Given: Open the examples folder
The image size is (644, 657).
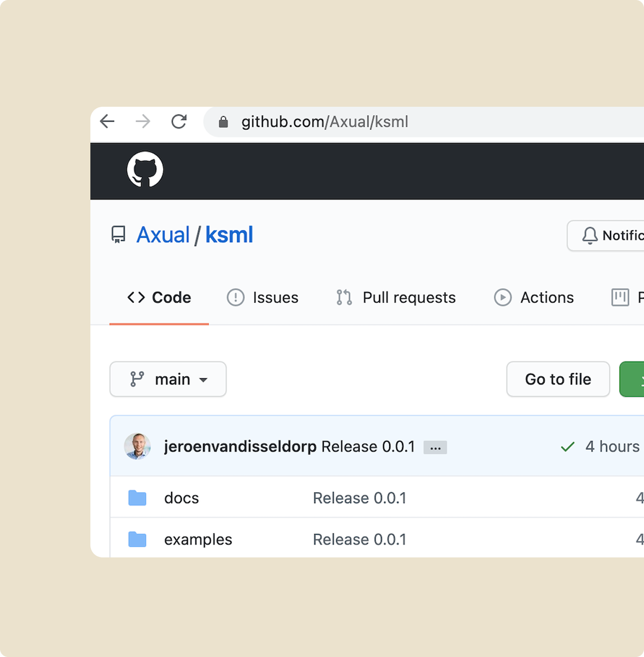Looking at the screenshot, I should [198, 540].
